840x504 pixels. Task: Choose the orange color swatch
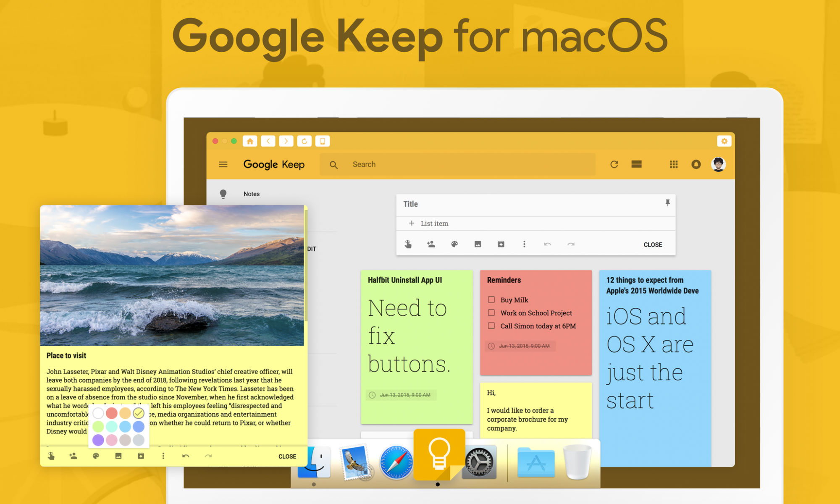coord(125,413)
